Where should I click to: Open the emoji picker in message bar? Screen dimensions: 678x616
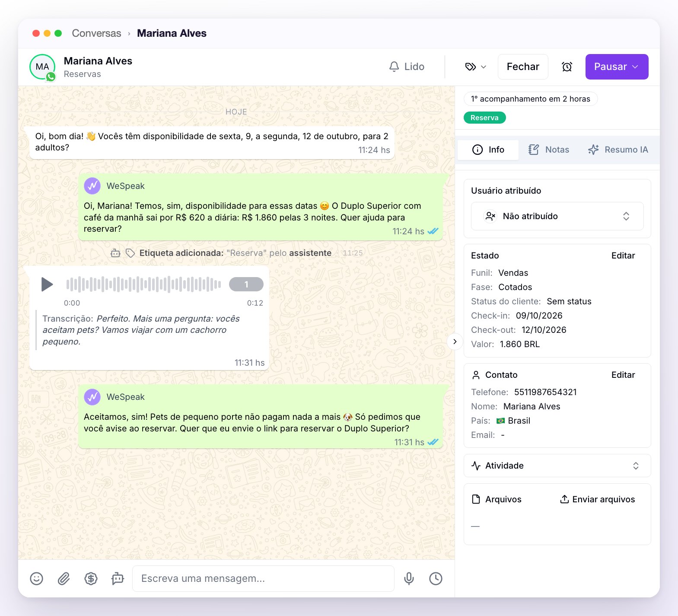click(x=37, y=578)
